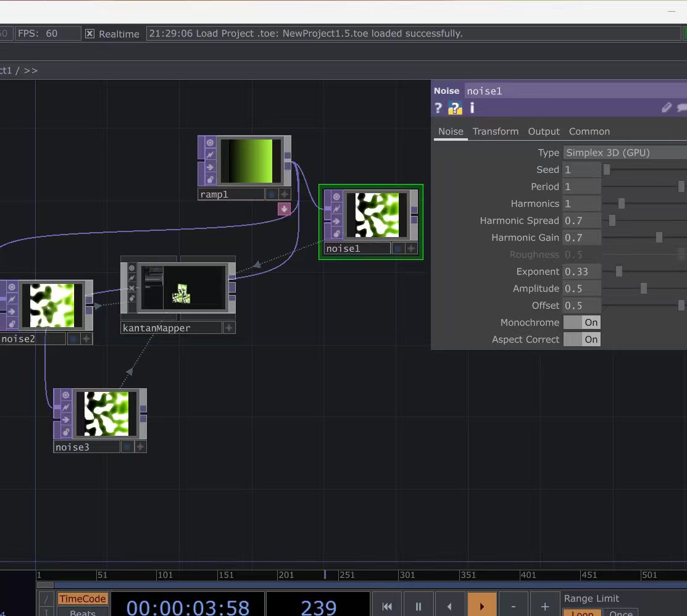Activate the Loop playback mode button
Image resolution: width=687 pixels, height=616 pixels.
point(581,613)
